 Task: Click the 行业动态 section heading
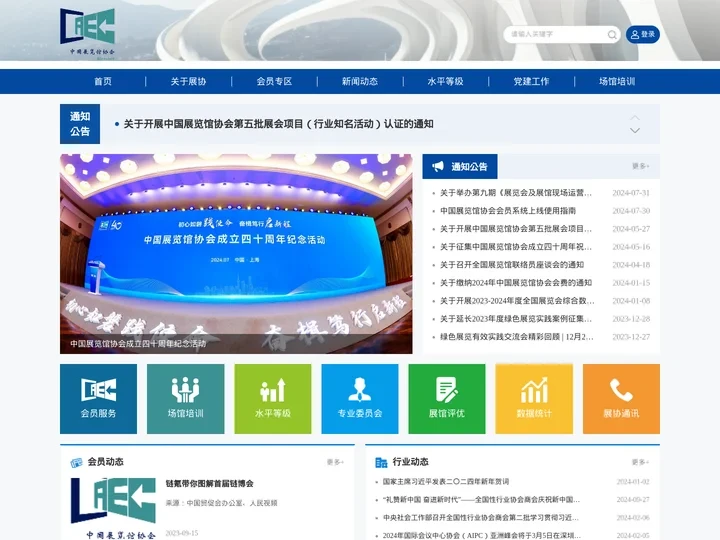point(411,462)
